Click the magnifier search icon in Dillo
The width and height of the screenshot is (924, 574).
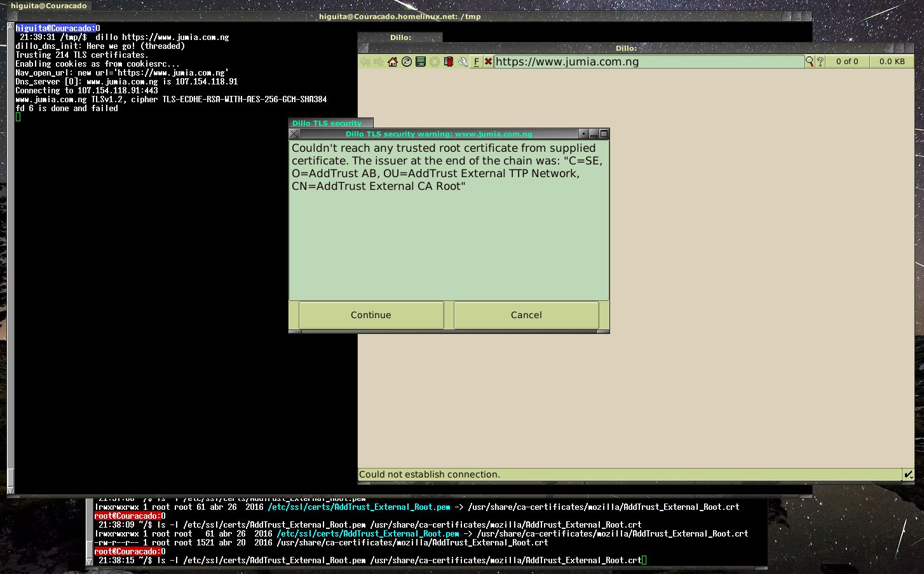pyautogui.click(x=810, y=62)
